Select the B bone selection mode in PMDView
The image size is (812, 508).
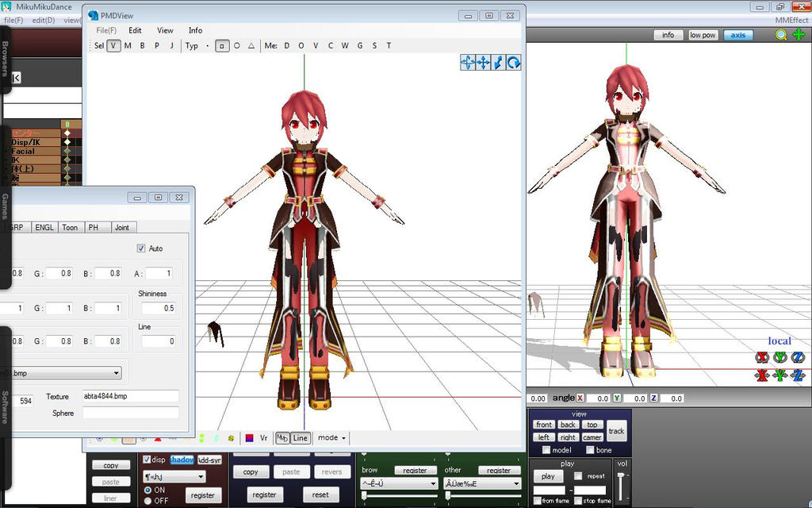click(x=143, y=45)
